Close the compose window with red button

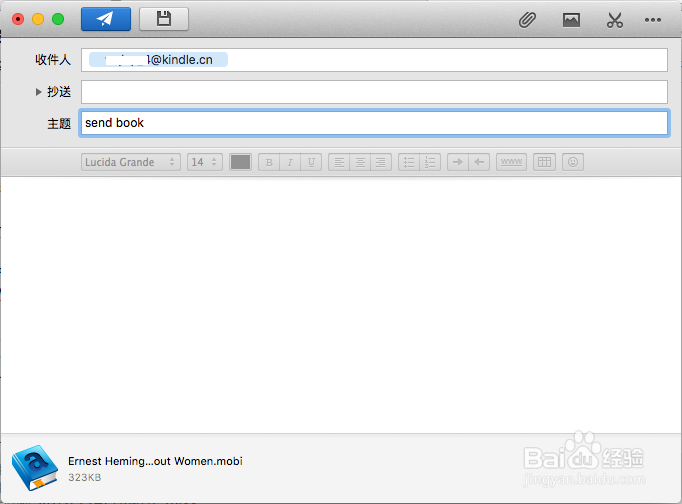(x=18, y=19)
